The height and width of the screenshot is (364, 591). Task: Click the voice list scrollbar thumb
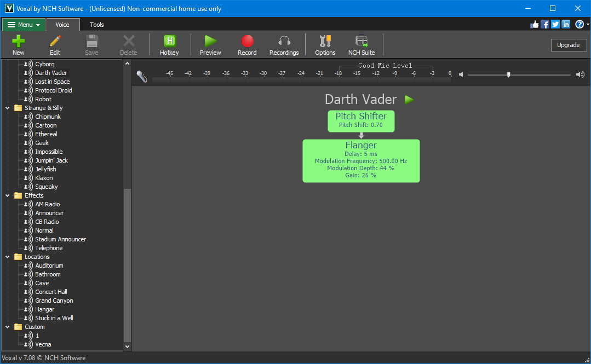click(x=128, y=264)
